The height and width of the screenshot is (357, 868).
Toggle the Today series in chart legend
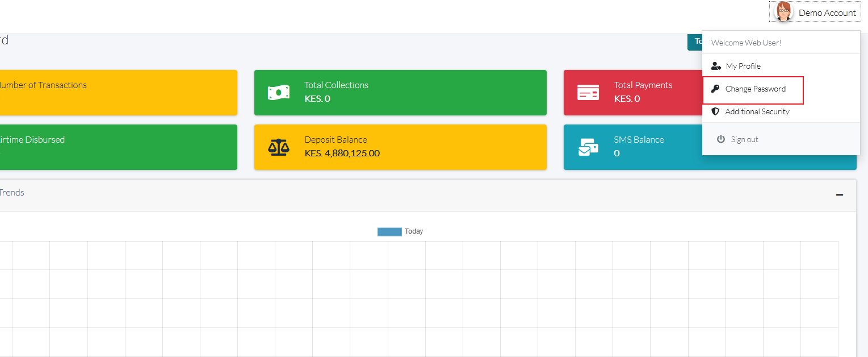[413, 231]
